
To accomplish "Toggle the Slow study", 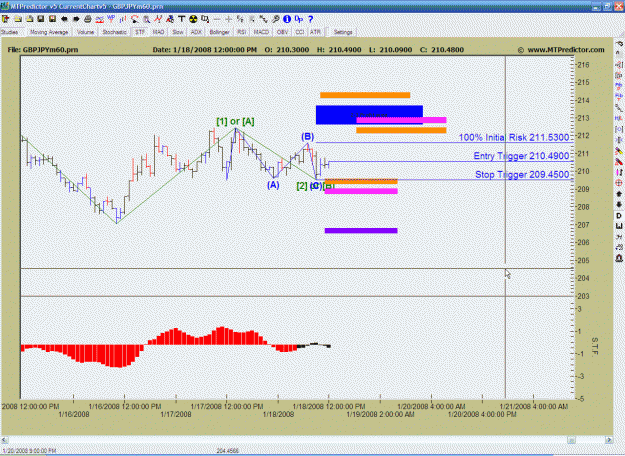I will click(x=177, y=32).
